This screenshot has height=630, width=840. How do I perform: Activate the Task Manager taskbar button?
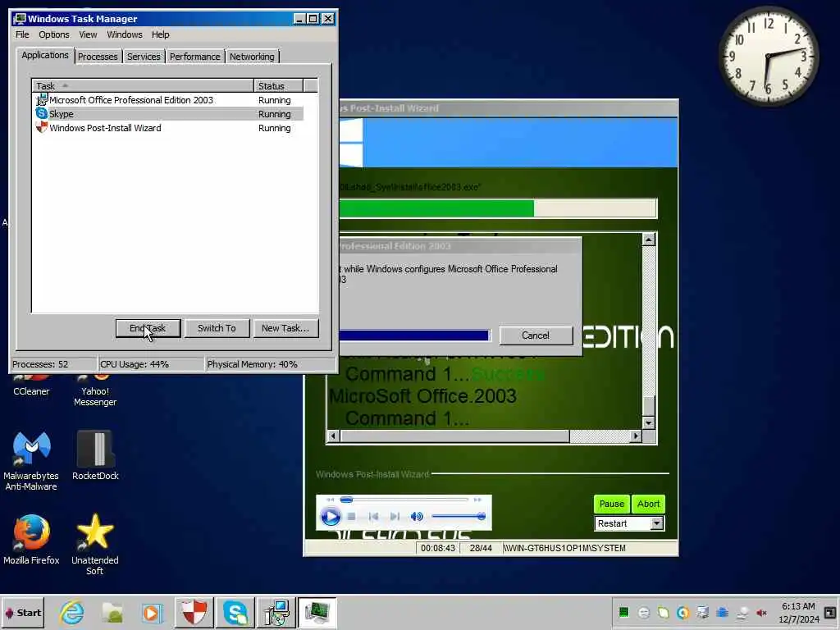click(317, 612)
